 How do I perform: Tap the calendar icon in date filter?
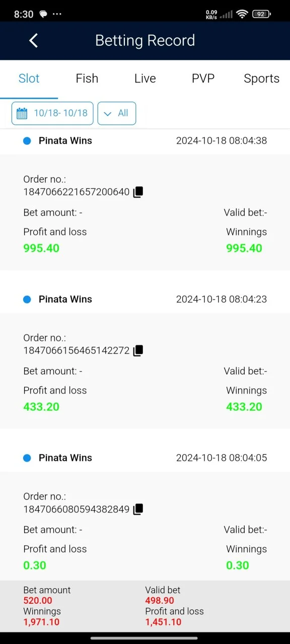tap(22, 113)
